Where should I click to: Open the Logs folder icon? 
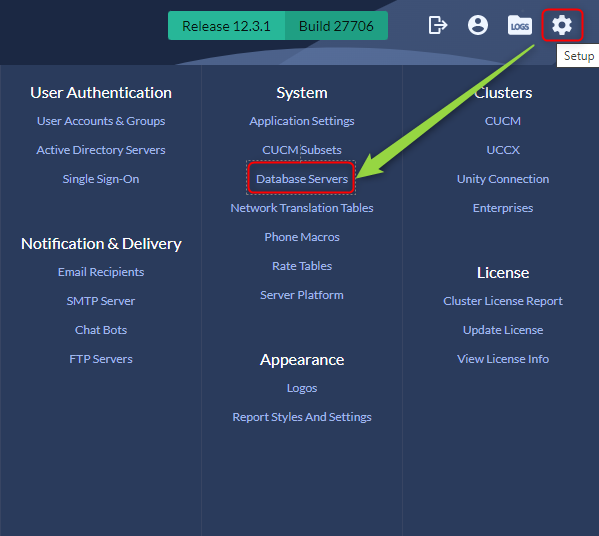[520, 25]
